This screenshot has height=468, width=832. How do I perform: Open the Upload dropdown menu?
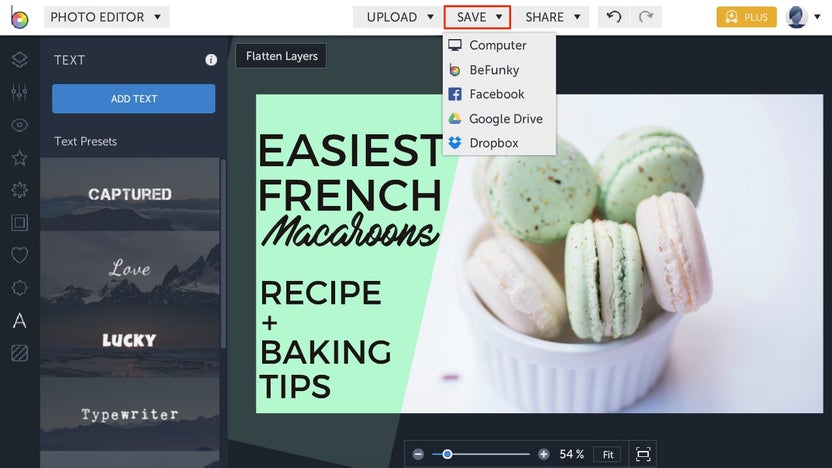pos(398,17)
